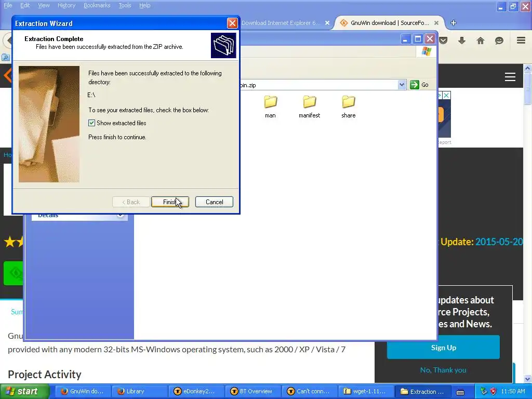Go to Firefox home page icon

coord(481,41)
